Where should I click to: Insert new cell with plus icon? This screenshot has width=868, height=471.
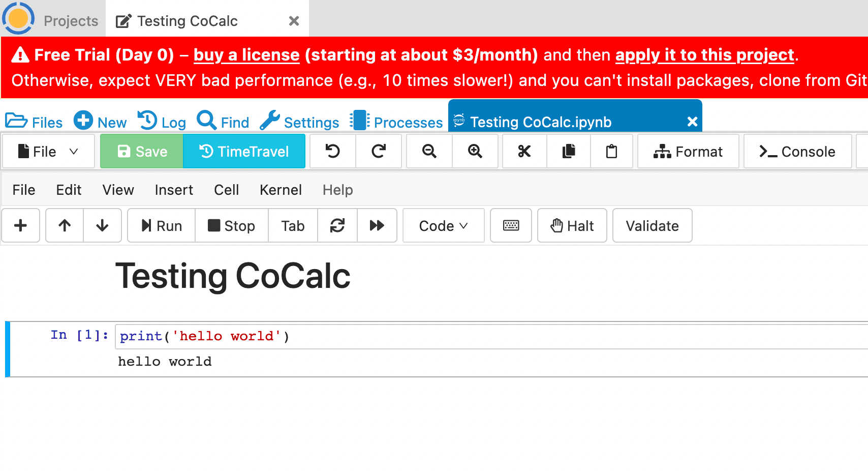click(21, 225)
